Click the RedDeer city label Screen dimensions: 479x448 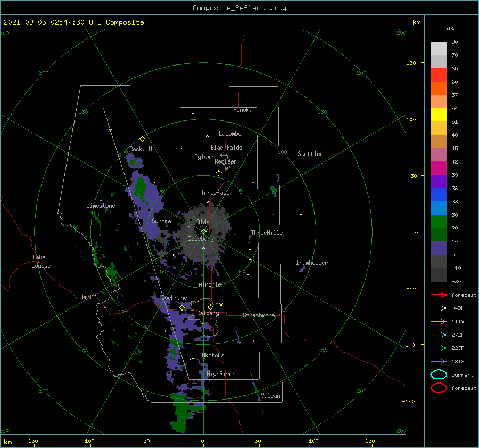point(226,161)
